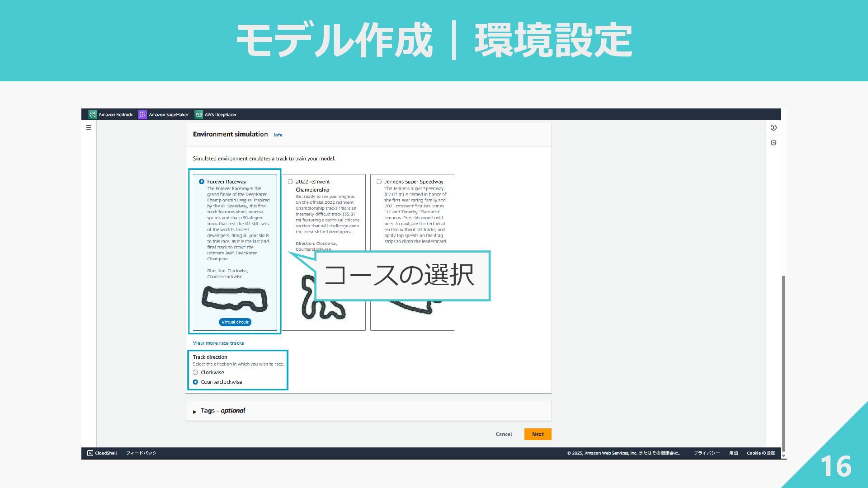Choose the Counterclockwise track direction
Image resolution: width=868 pixels, height=488 pixels.
point(196,382)
